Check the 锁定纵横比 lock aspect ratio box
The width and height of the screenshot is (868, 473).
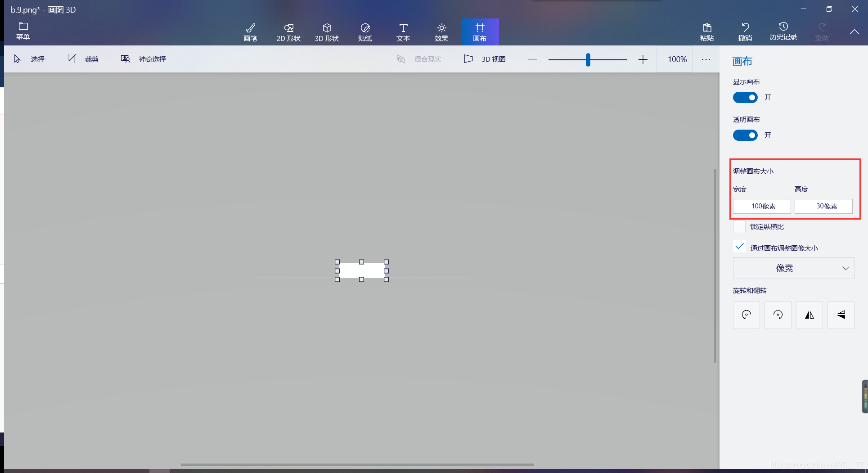coord(739,227)
